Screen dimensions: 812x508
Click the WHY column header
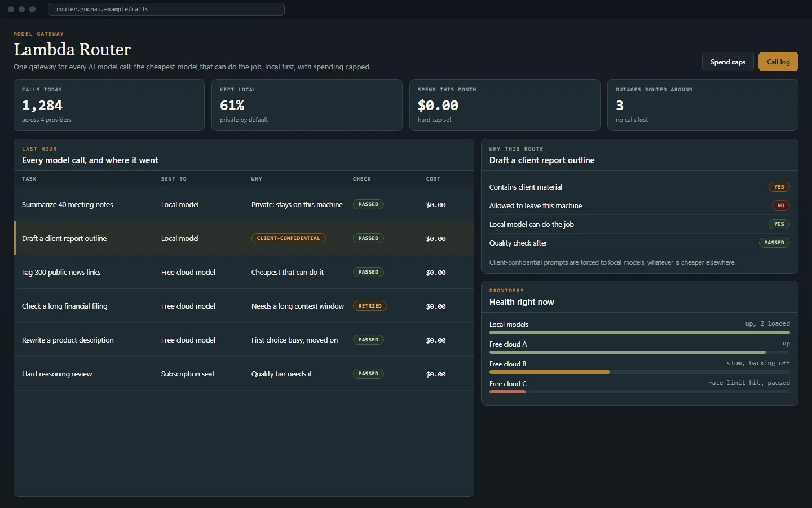(257, 179)
